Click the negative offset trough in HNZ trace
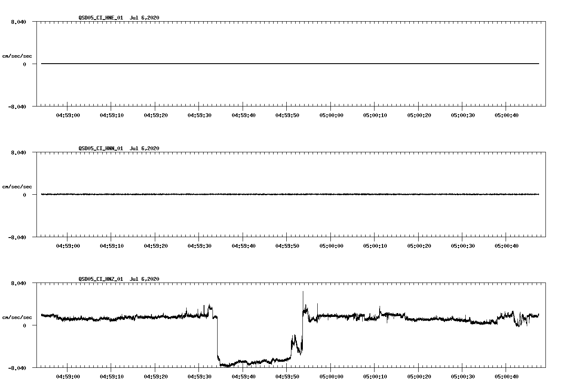Viewport: 576px width, 392px height. (254, 361)
